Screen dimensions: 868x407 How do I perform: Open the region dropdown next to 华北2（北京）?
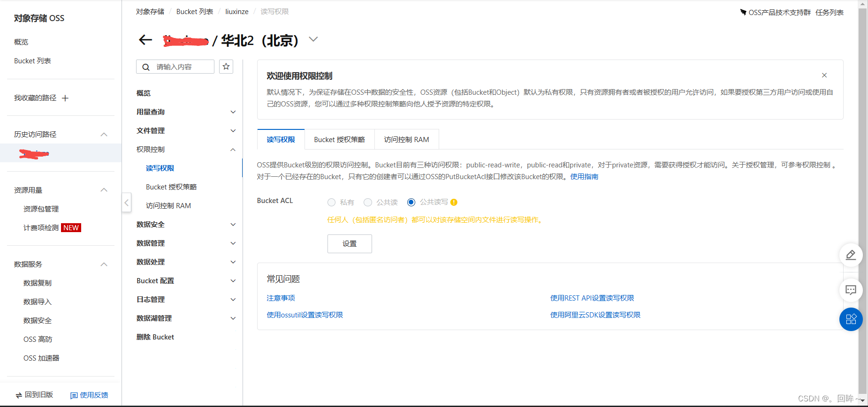[x=313, y=39]
